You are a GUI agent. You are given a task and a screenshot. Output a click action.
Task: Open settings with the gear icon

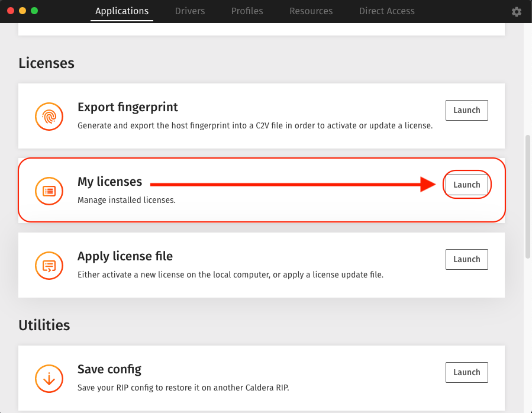[517, 12]
